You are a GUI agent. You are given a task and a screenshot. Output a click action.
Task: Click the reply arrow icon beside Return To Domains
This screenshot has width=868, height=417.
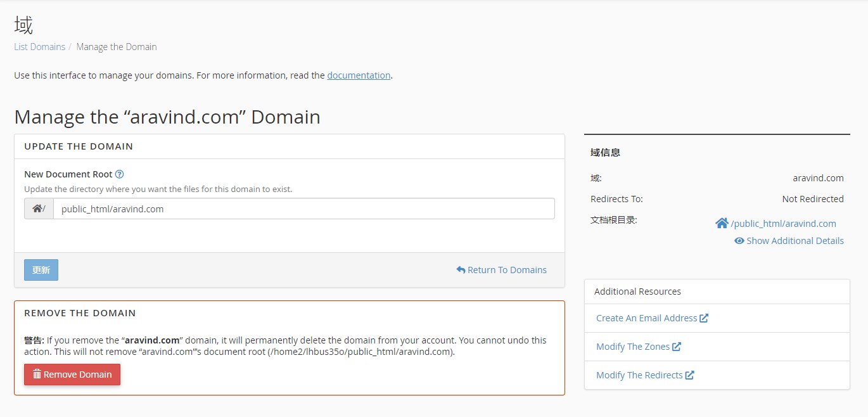461,270
